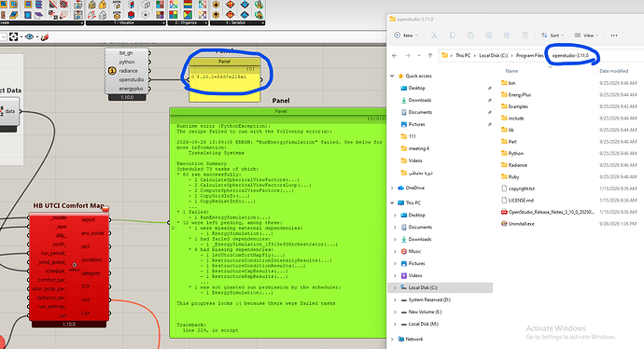Expand the Network tree node
Image resolution: width=644 pixels, height=349 pixels.
392,339
